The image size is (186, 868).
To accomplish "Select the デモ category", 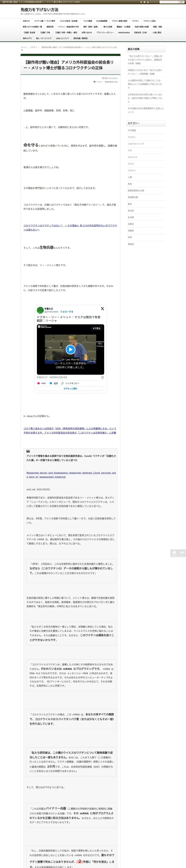I will (130, 151).
